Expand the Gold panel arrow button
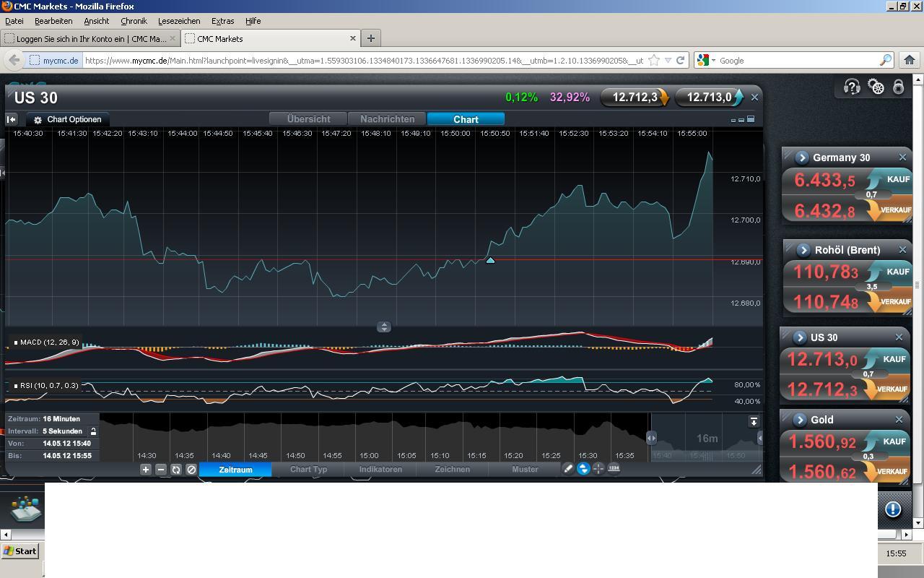Screen dimensions: 924x578 (800, 420)
